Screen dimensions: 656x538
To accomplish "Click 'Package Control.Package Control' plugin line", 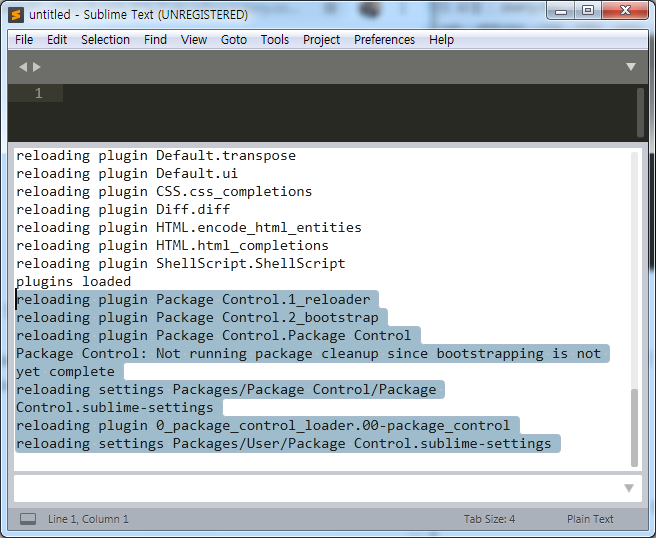I will 213,336.
